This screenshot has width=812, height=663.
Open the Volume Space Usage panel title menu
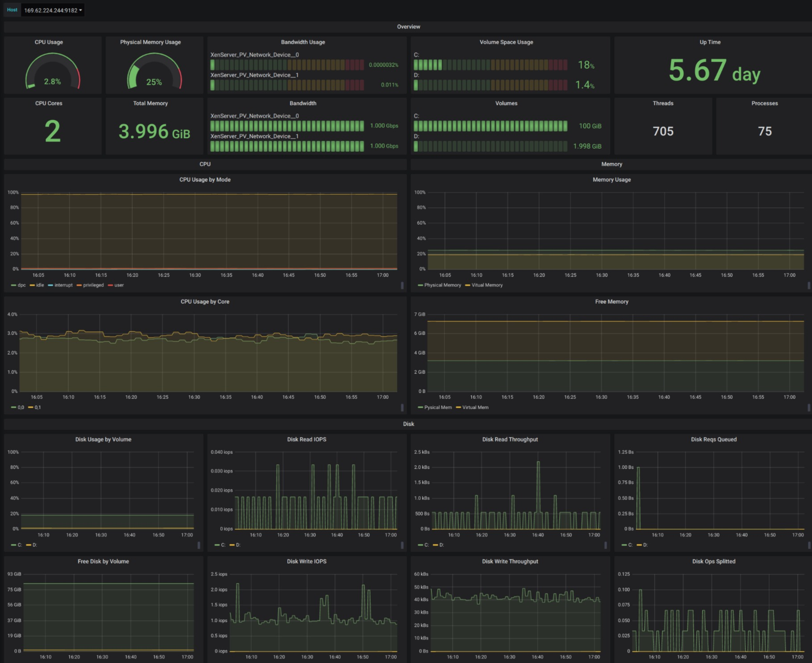coord(506,42)
